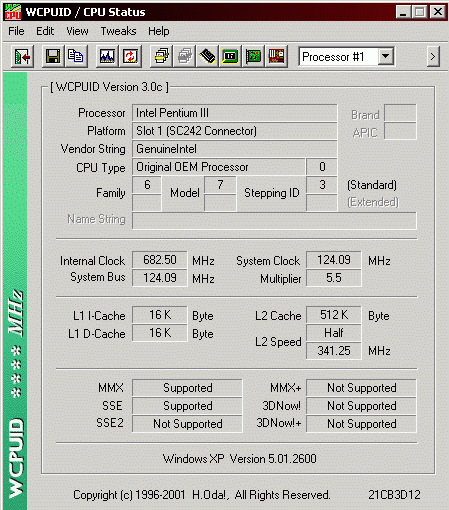Click the copyright 'H.Oda!' text
This screenshot has width=449, height=510.
210,495
